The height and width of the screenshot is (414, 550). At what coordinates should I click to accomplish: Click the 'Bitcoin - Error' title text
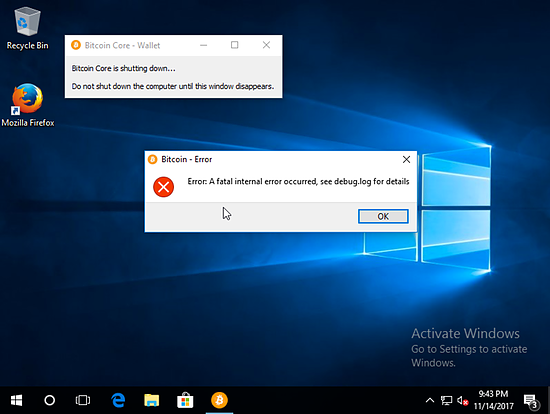click(187, 159)
